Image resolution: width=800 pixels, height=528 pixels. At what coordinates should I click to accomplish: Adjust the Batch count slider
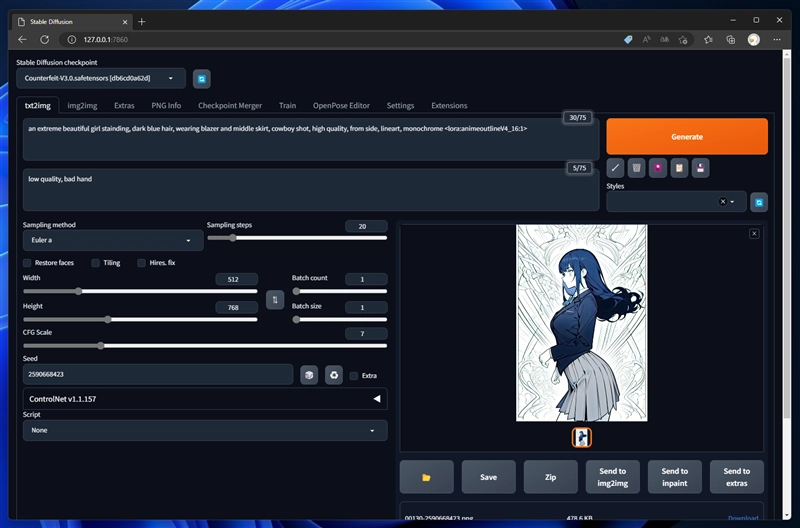tap(339, 291)
